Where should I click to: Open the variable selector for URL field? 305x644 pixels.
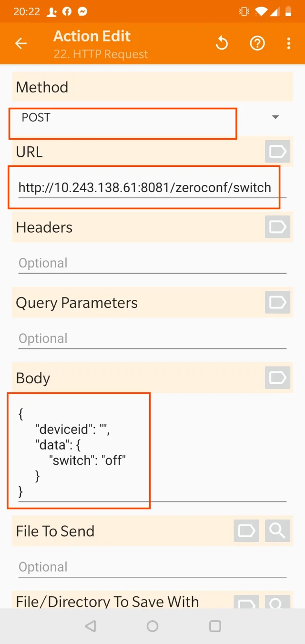coord(277,151)
